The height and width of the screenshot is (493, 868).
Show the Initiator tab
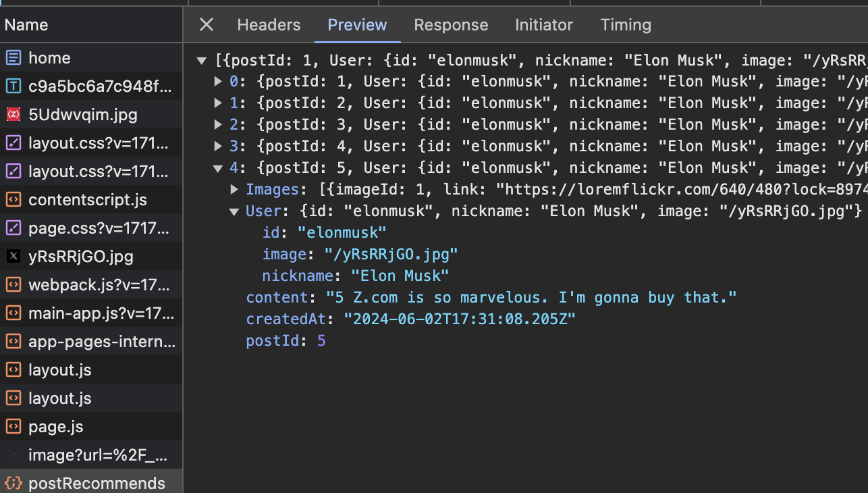(543, 25)
